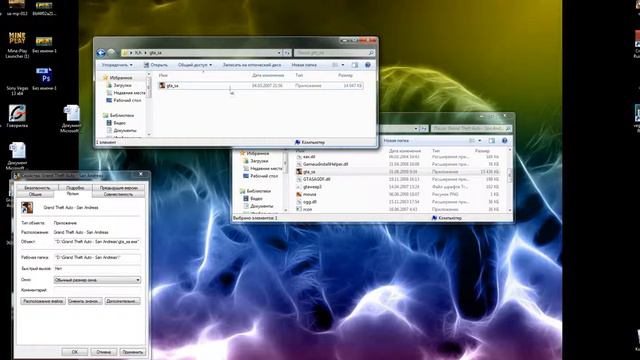Select GTASAGDF.dll in the rear window

point(316,179)
